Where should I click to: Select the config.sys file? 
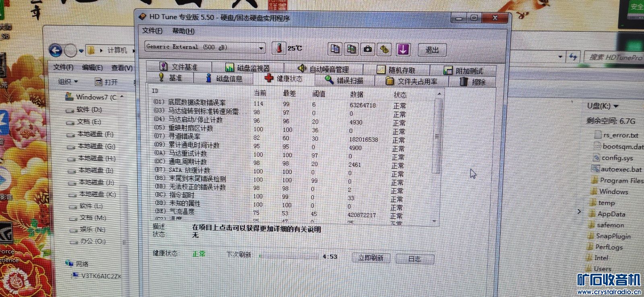(x=613, y=158)
